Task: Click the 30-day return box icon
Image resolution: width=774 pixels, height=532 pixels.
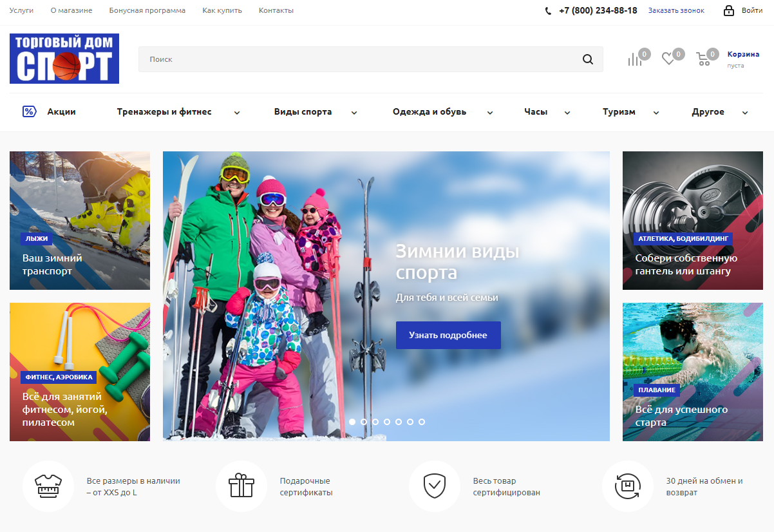Action: point(628,486)
